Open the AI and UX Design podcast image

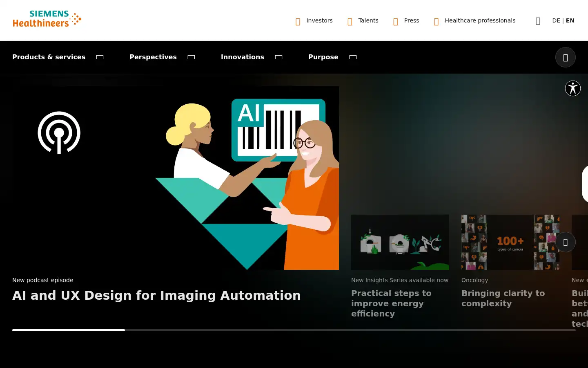coord(176,178)
